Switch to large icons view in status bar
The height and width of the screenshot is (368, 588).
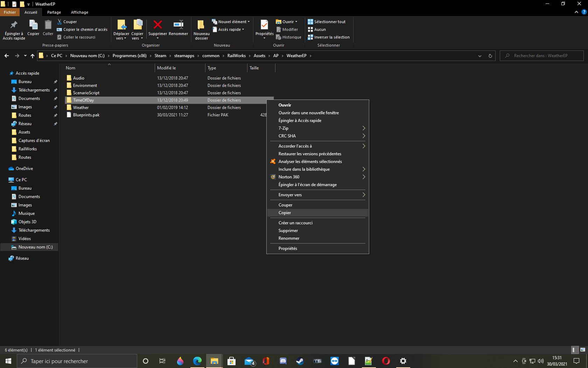[582, 350]
